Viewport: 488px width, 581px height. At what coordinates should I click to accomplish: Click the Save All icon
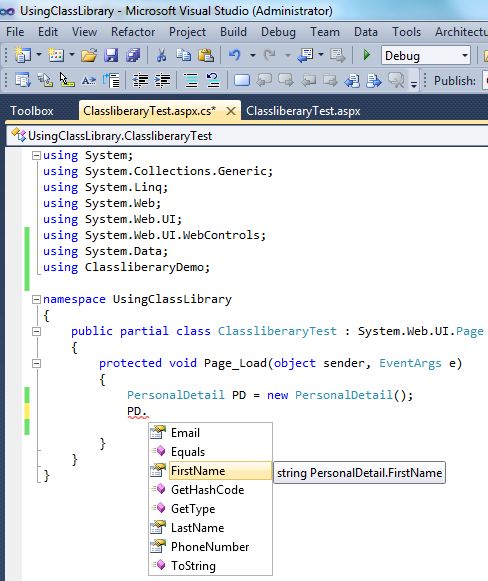coord(133,56)
